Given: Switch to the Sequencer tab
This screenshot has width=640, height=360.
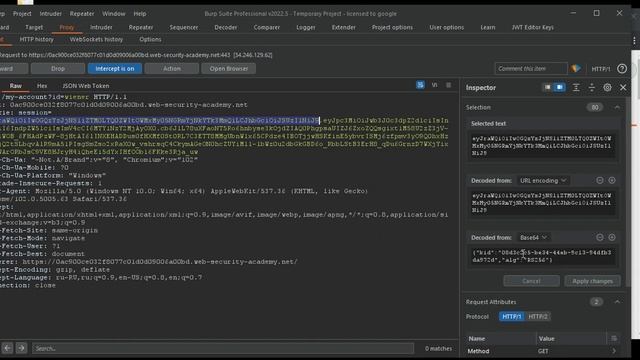Looking at the screenshot, I should click(184, 27).
